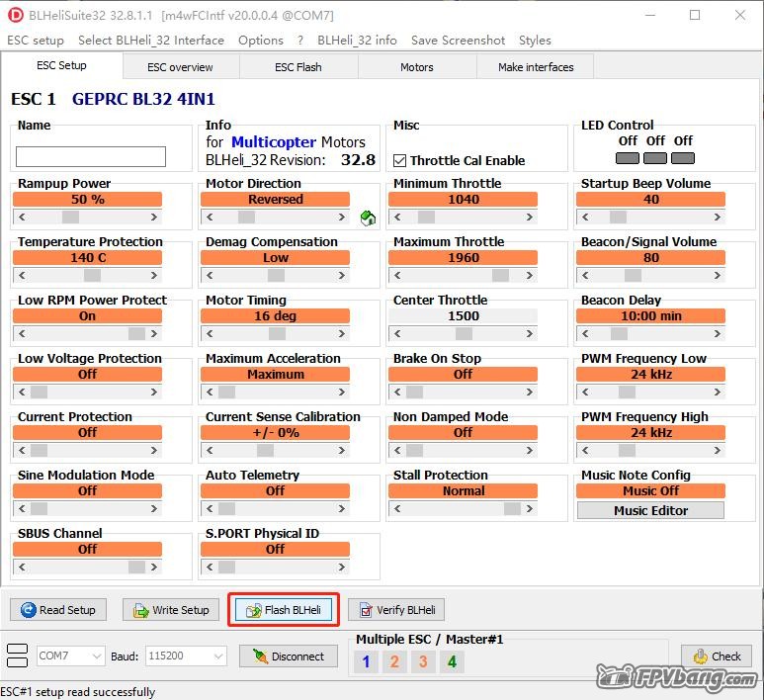Open the Baud rate 115200 dropdown
764x700 pixels.
[186, 656]
